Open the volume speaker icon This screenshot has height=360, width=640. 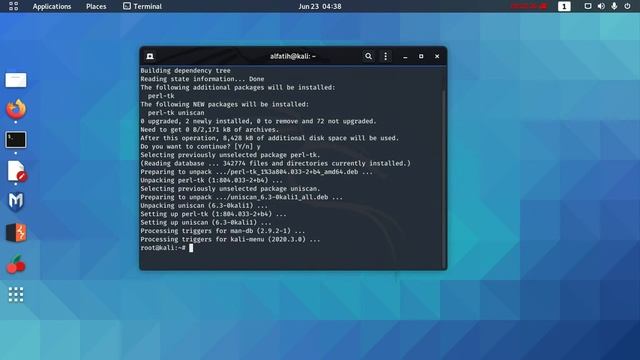click(x=601, y=6)
